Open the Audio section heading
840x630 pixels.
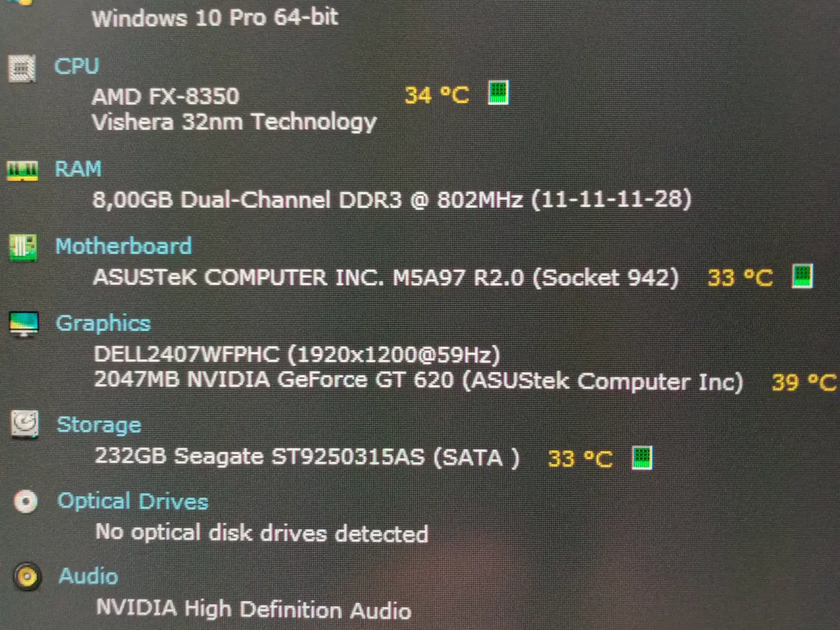(x=89, y=576)
